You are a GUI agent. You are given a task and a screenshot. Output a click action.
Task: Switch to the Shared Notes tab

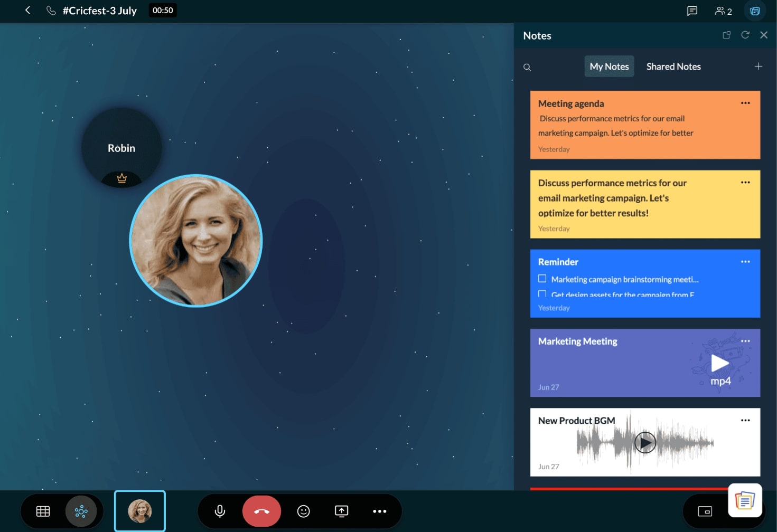pyautogui.click(x=673, y=66)
